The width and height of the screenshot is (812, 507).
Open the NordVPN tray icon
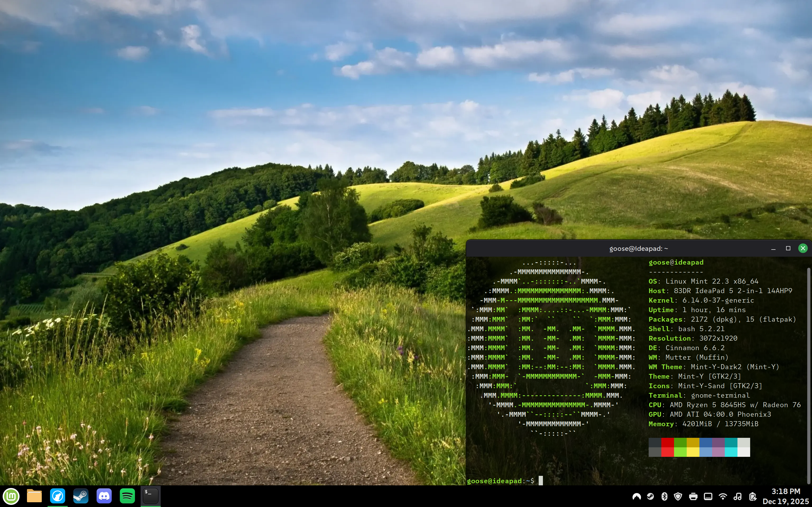(637, 497)
